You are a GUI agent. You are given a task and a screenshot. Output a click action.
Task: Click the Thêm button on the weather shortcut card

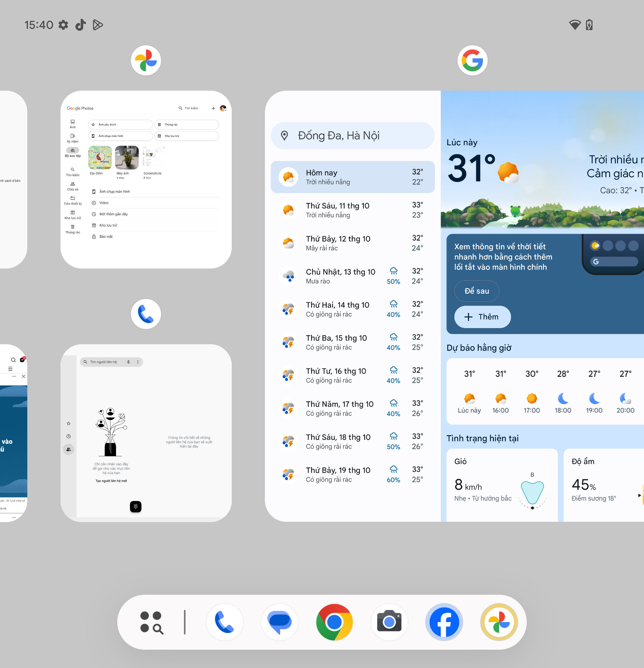482,317
